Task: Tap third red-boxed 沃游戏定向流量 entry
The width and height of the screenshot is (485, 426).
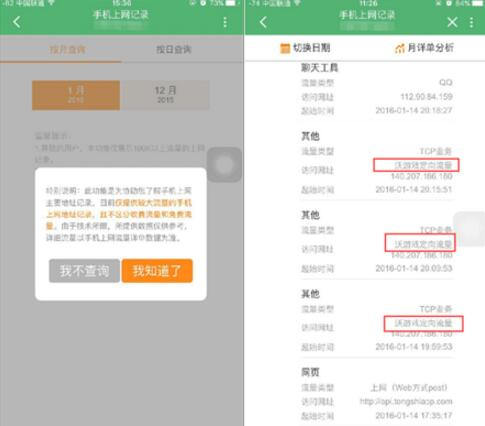Action: [423, 323]
